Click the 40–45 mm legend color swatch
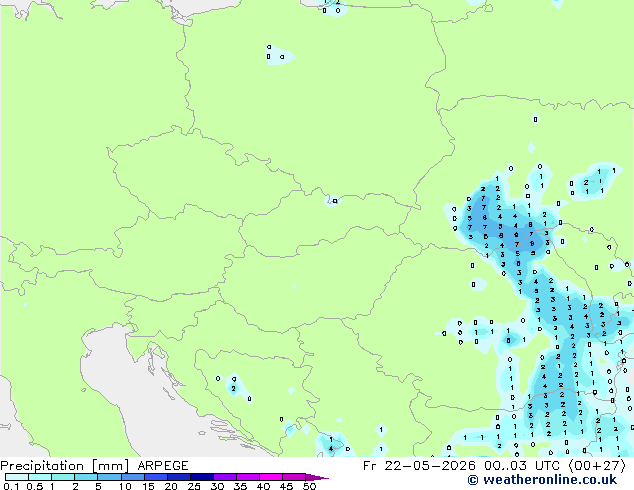This screenshot has width=634, height=490. 271,477
